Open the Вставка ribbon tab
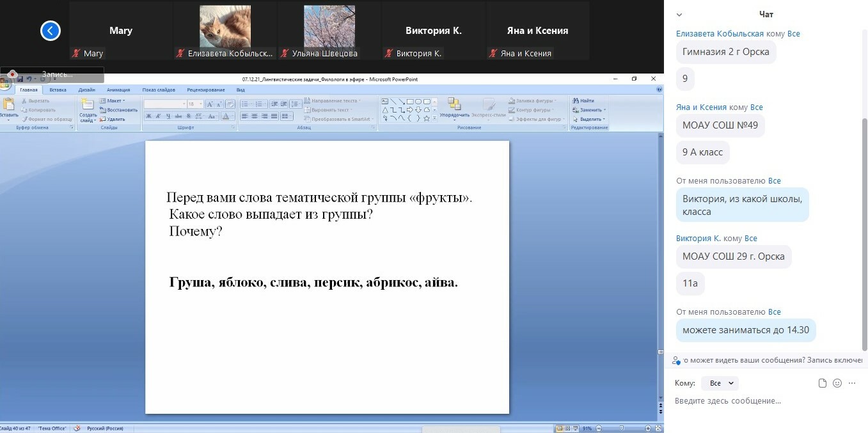This screenshot has width=868, height=433. coord(58,90)
